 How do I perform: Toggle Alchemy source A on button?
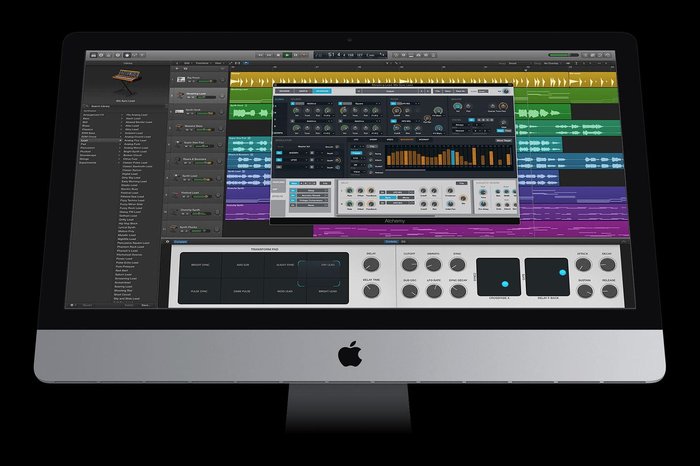[x=292, y=104]
